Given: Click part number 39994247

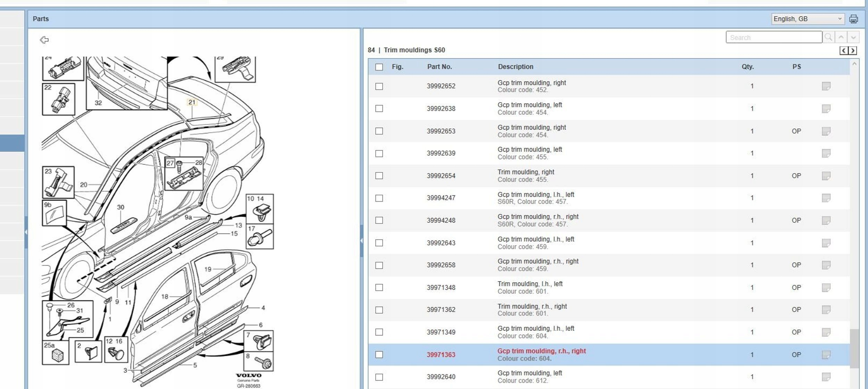Looking at the screenshot, I should (441, 198).
